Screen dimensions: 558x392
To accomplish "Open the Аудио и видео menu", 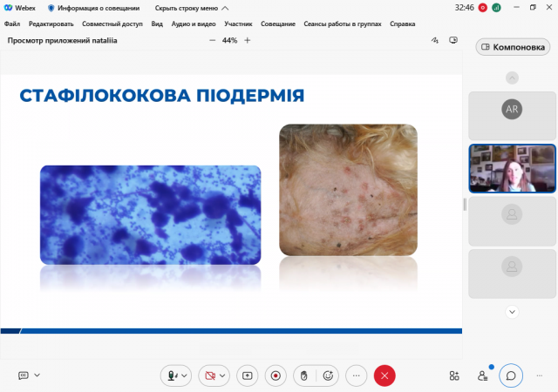I will tap(194, 24).
